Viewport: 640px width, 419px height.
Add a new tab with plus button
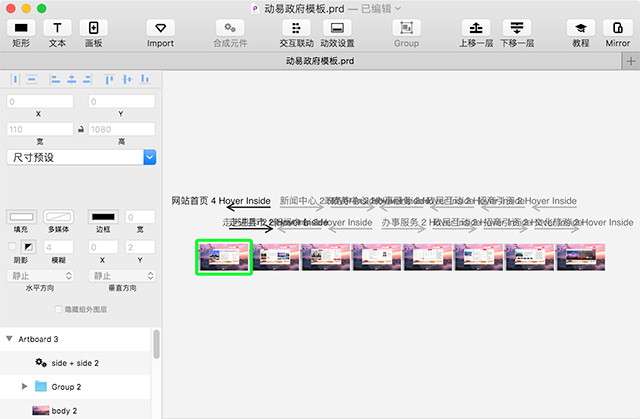point(628,62)
